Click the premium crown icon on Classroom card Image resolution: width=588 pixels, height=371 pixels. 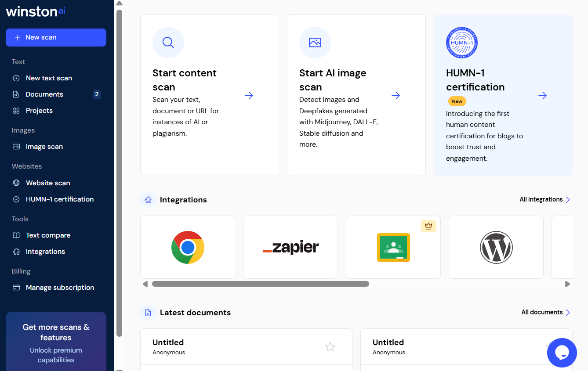pyautogui.click(x=428, y=226)
